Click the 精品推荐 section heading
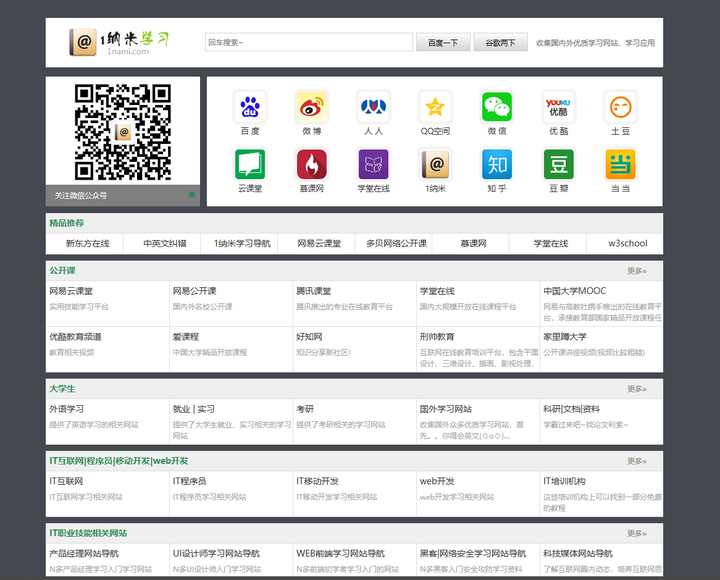 point(67,223)
